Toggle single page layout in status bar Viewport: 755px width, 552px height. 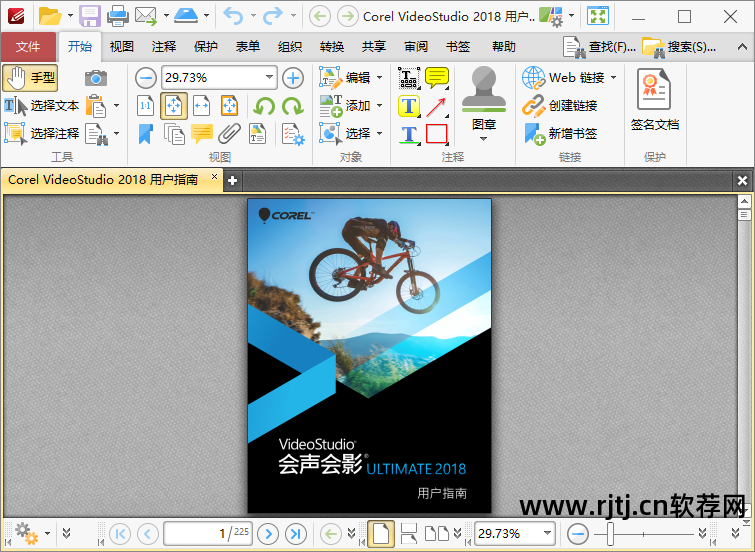click(380, 533)
